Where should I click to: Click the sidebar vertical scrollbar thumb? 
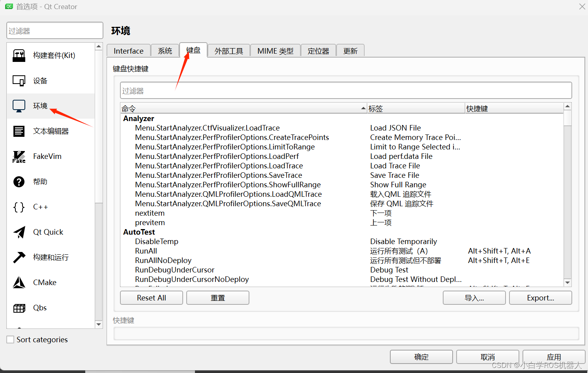point(99,127)
